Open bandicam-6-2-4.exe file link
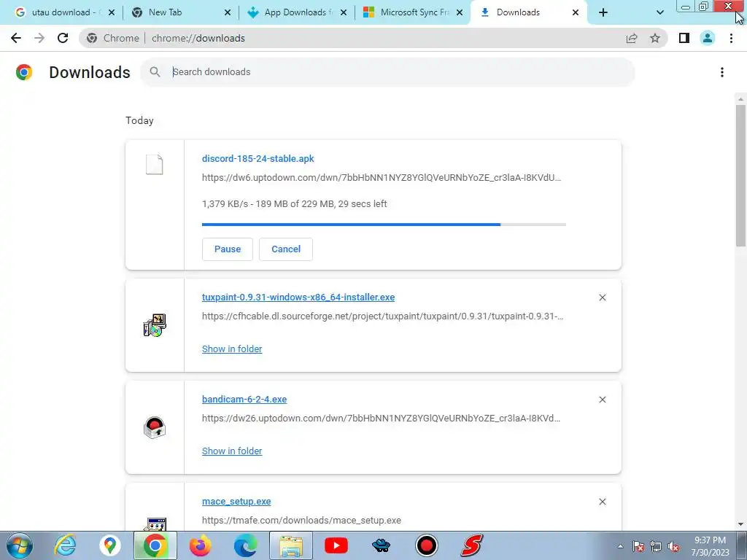Viewport: 747px width, 560px height. [244, 400]
